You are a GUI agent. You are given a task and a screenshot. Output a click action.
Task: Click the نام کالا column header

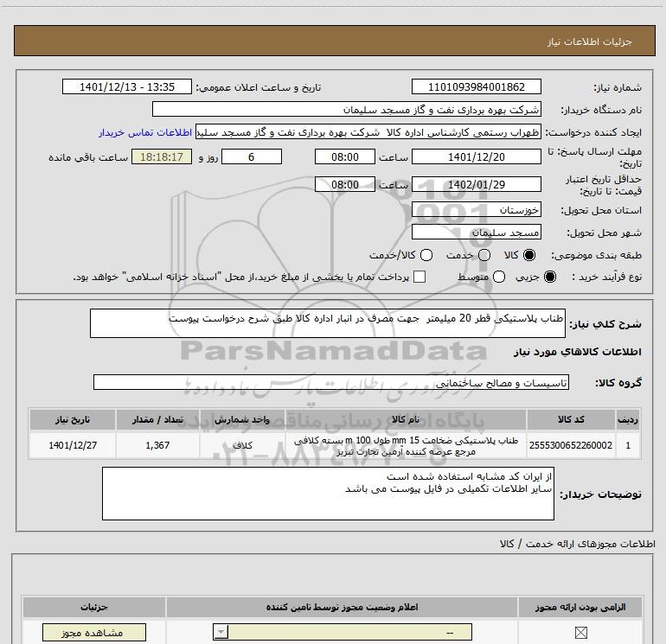[406, 419]
